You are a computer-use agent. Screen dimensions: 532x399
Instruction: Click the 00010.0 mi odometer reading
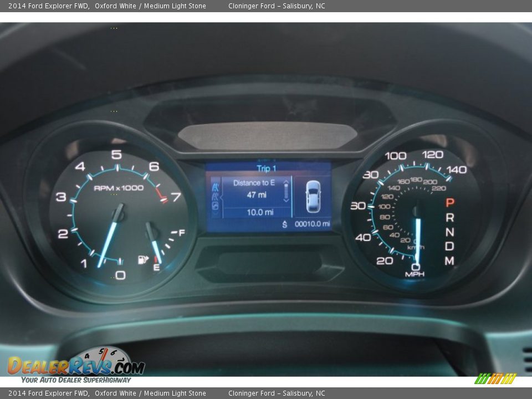click(x=313, y=224)
